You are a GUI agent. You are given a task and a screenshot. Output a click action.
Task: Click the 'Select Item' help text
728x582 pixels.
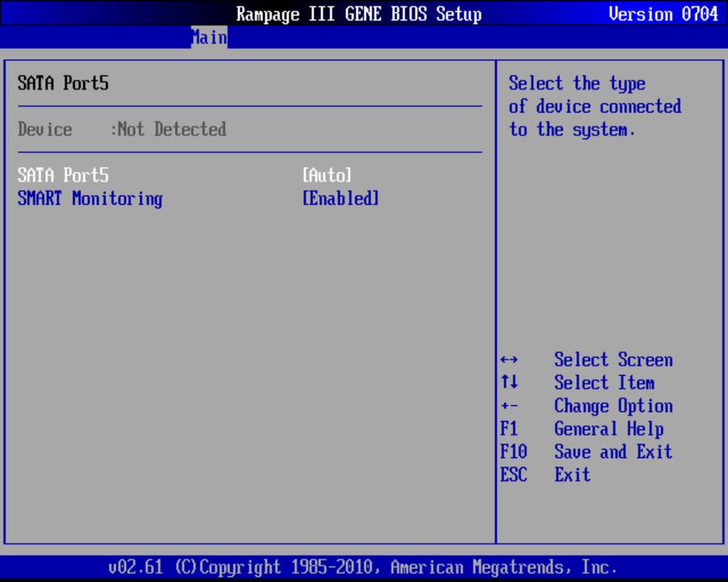[x=604, y=383]
